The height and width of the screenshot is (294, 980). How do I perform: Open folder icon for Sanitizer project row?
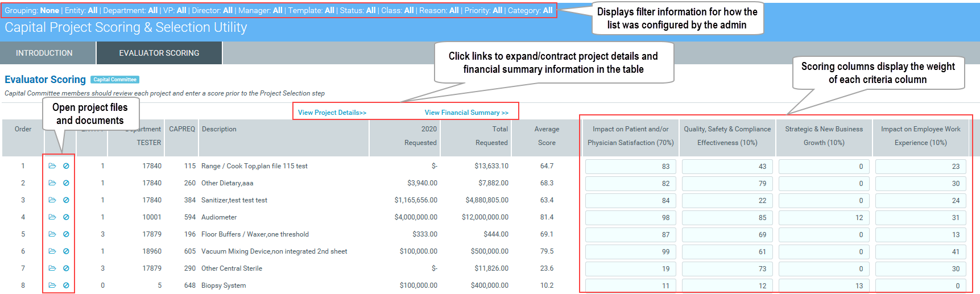pyautogui.click(x=52, y=200)
